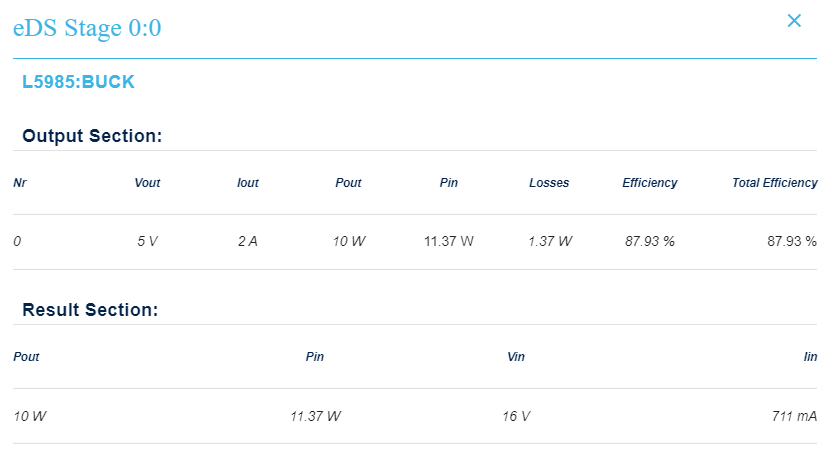Click the Vout column header

point(147,183)
